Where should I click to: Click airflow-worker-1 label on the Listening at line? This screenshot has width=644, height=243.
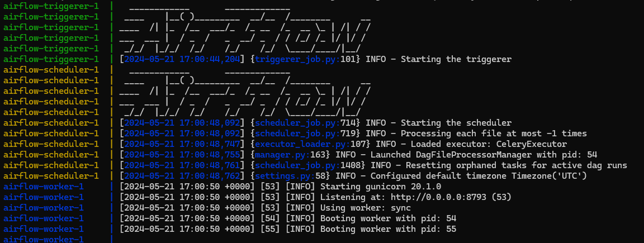tap(44, 197)
